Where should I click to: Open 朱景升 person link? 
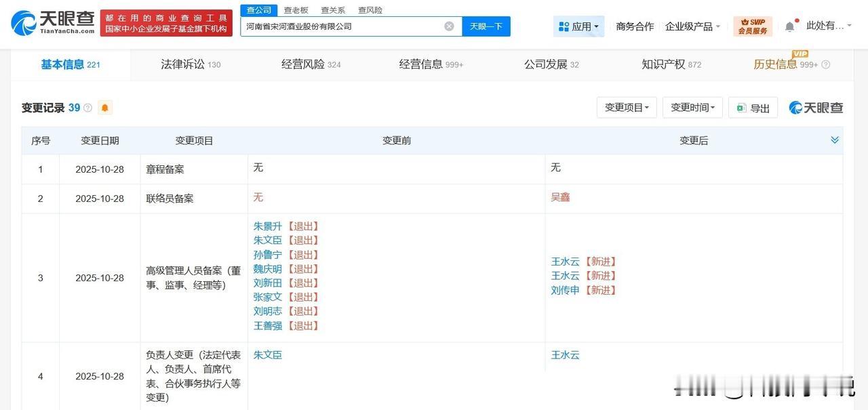268,226
